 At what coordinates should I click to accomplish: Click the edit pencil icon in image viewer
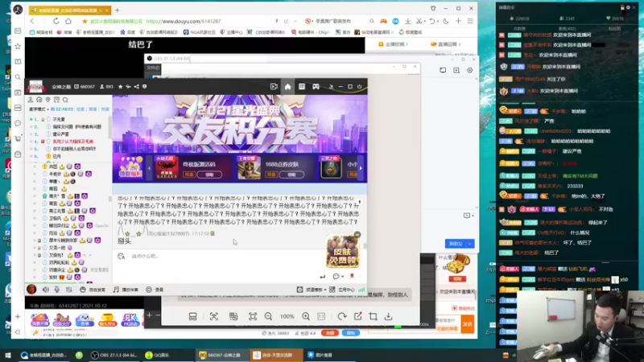357,316
